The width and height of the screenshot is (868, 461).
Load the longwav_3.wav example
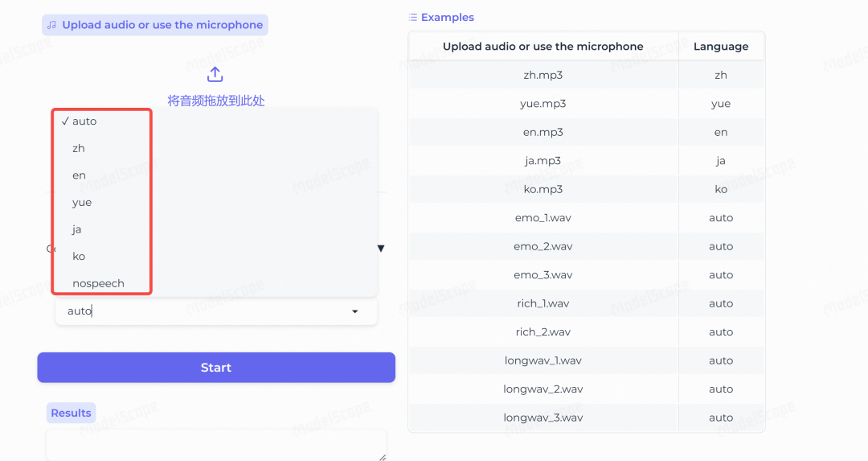tap(586, 418)
